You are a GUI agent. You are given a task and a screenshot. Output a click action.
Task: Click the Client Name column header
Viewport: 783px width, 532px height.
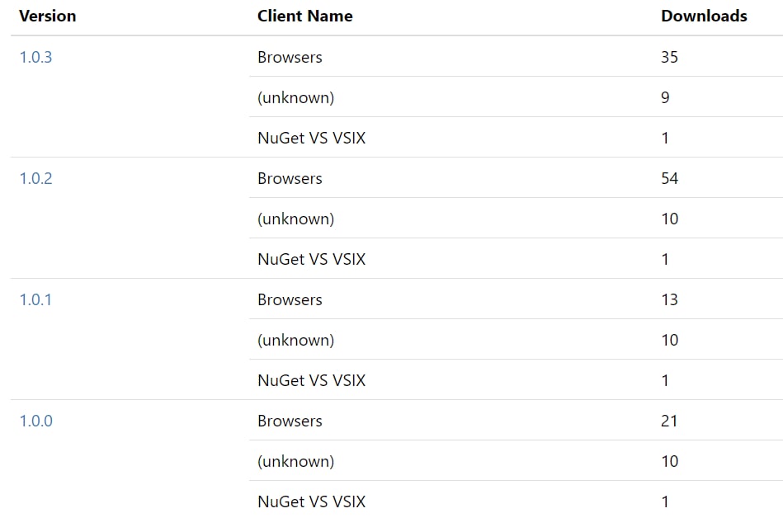pos(304,16)
